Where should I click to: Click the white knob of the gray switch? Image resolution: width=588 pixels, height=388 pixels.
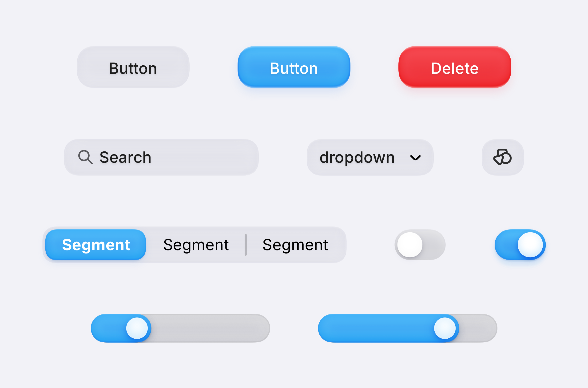pos(410,245)
